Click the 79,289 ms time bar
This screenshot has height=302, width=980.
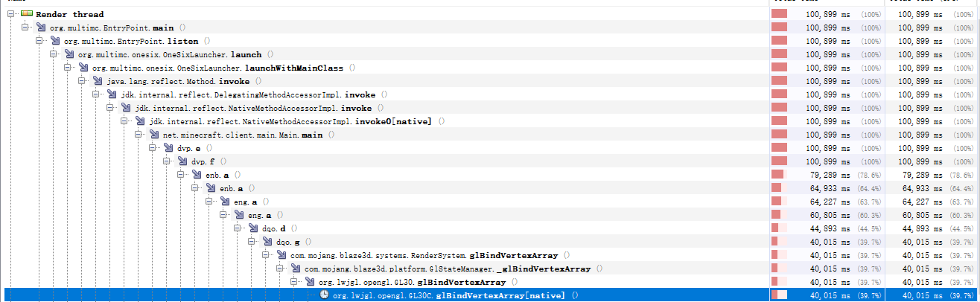tap(779, 175)
